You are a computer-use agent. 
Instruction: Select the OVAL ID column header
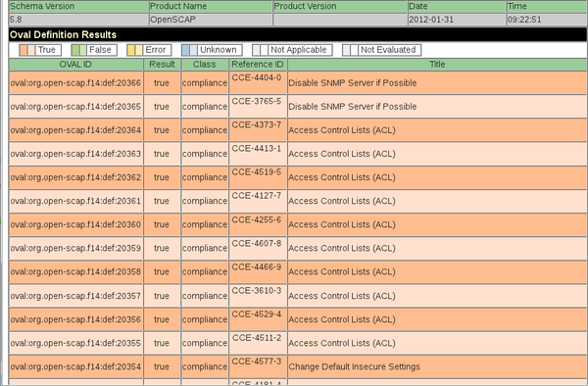tap(75, 65)
